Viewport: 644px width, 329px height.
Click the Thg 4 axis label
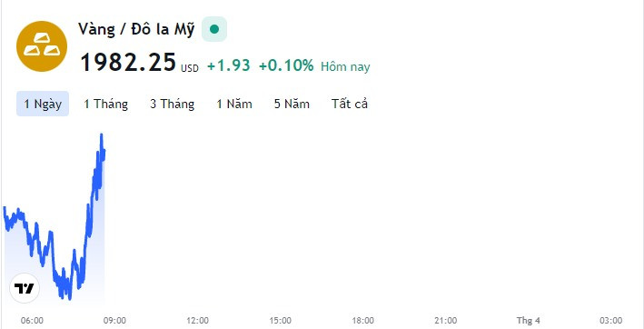528,321
